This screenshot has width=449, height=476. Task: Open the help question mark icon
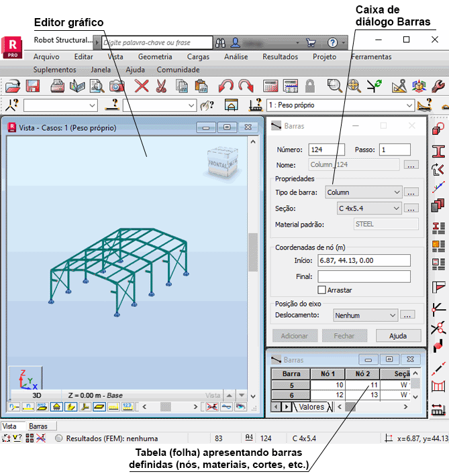click(x=332, y=43)
